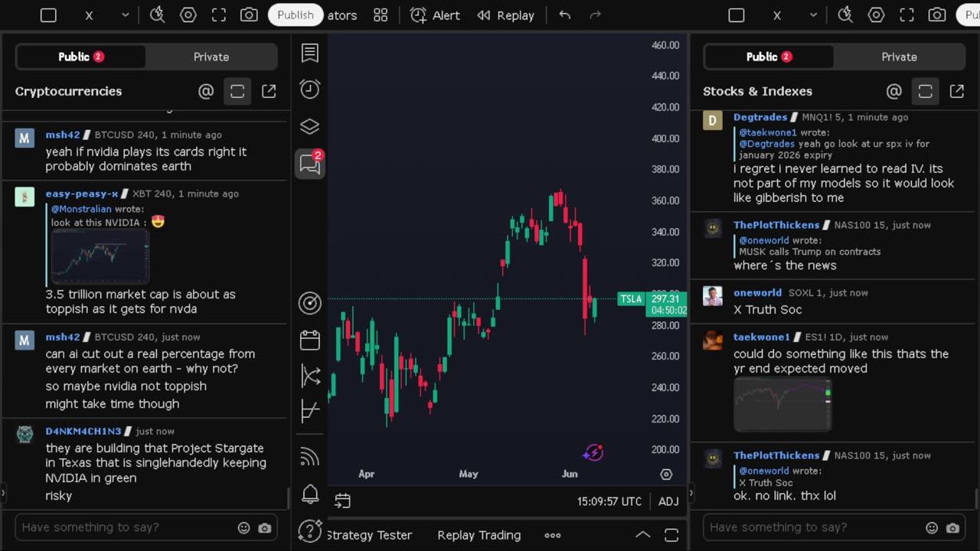Switch to Public tab in Cryptocurrencies chat
This screenshot has height=551, width=980.
80,57
